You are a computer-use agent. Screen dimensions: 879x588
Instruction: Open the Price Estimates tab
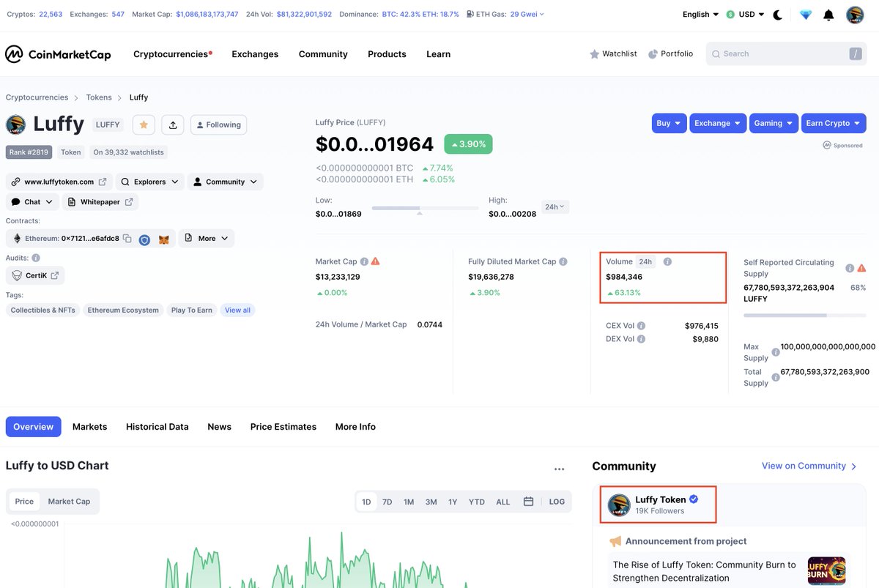coord(283,427)
